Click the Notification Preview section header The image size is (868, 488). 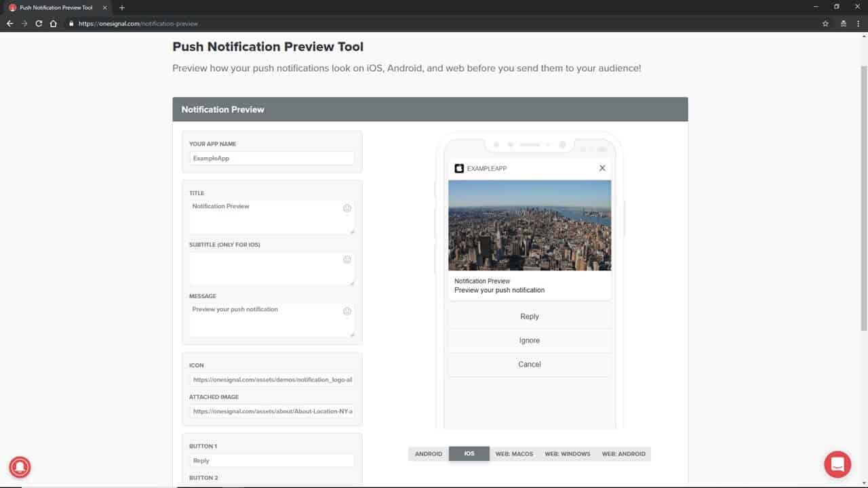click(430, 109)
